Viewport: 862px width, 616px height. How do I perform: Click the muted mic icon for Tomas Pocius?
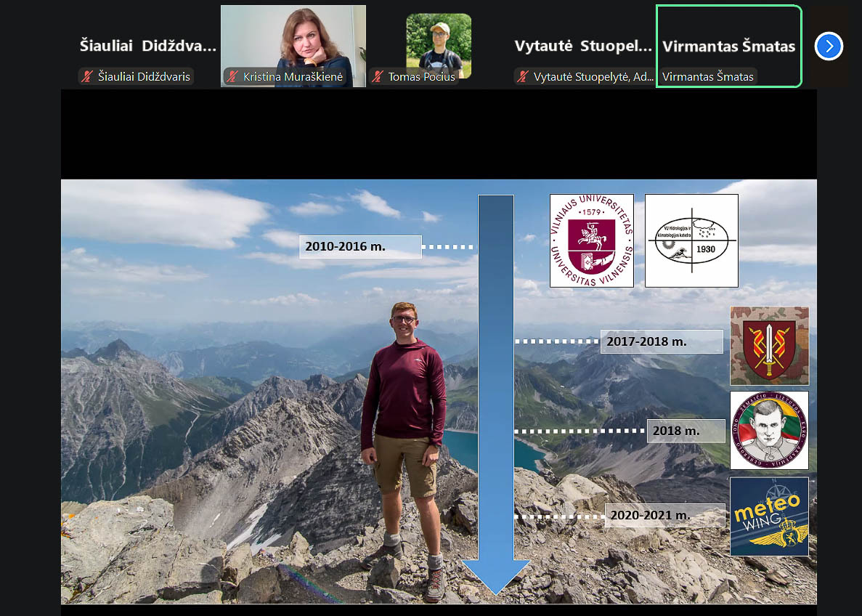click(x=378, y=76)
